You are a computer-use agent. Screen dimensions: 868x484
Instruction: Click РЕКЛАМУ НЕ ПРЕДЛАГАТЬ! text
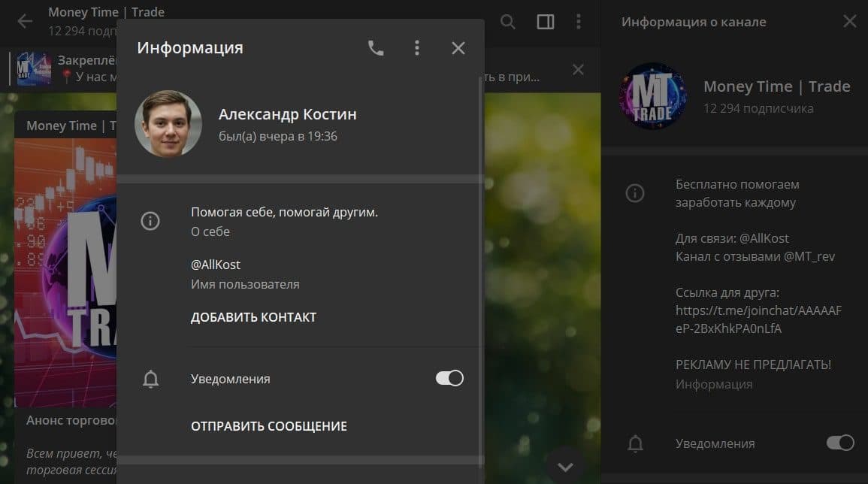(x=753, y=365)
